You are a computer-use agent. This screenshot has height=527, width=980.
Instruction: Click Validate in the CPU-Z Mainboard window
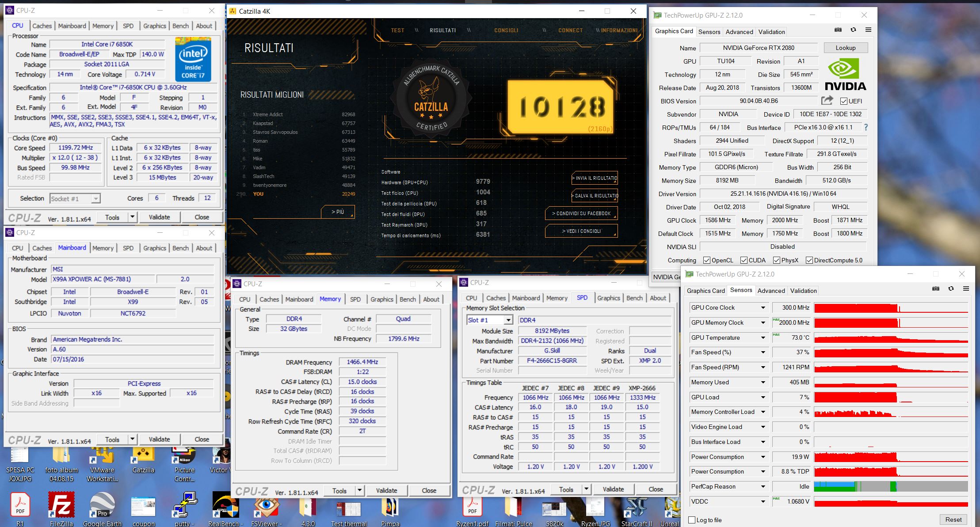coord(159,439)
